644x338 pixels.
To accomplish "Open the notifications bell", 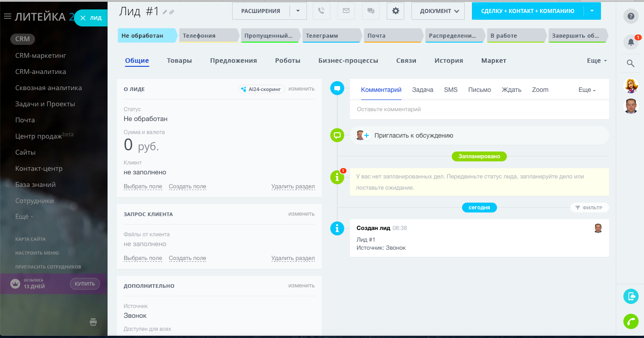I will [x=631, y=42].
